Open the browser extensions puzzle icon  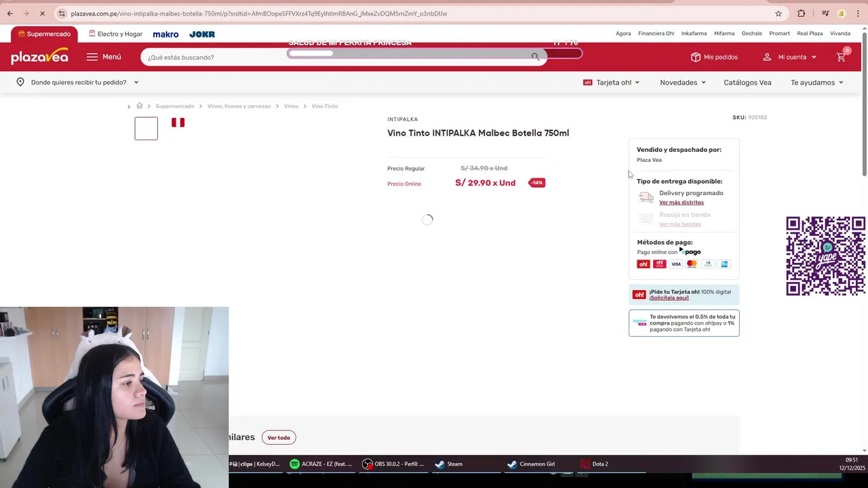pyautogui.click(x=802, y=14)
